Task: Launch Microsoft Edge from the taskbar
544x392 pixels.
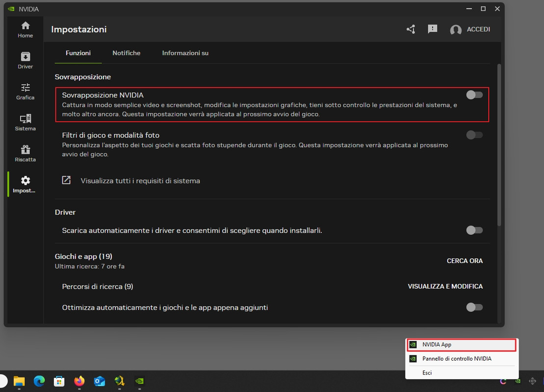Action: (39, 381)
